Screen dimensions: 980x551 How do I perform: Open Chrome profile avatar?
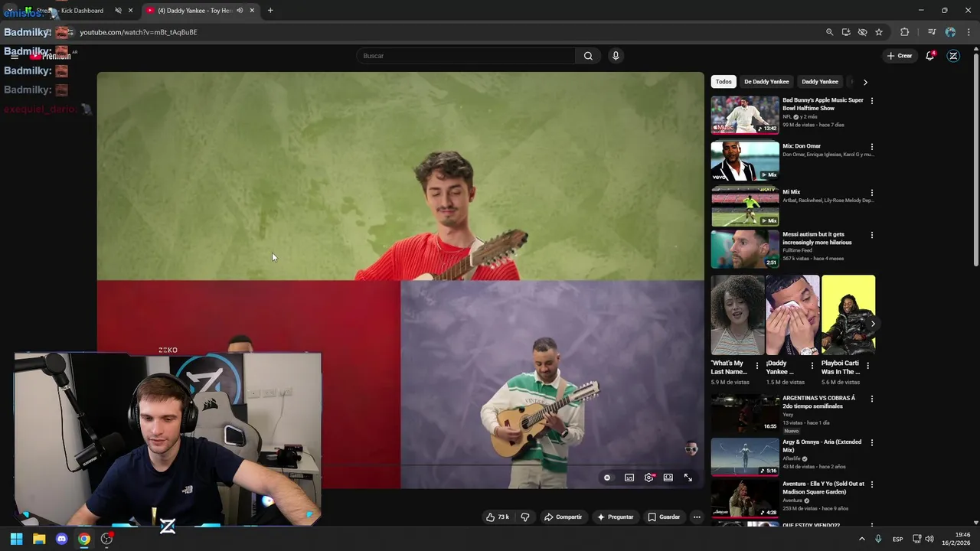click(950, 32)
